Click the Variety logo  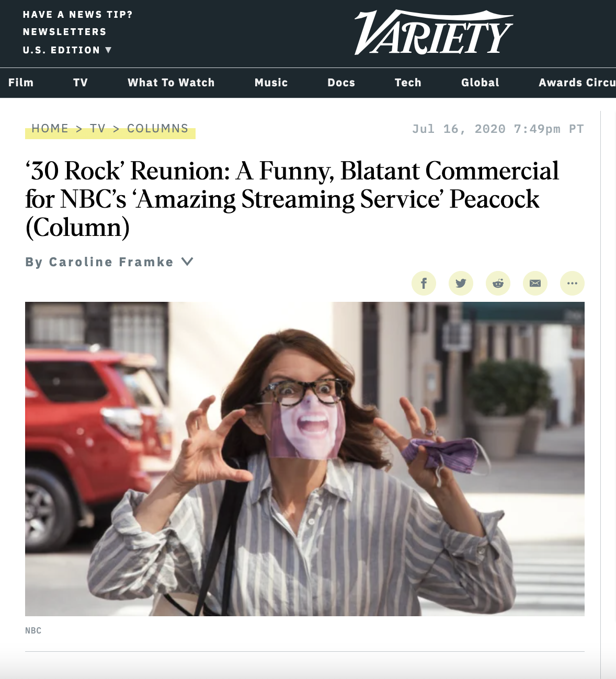(434, 33)
